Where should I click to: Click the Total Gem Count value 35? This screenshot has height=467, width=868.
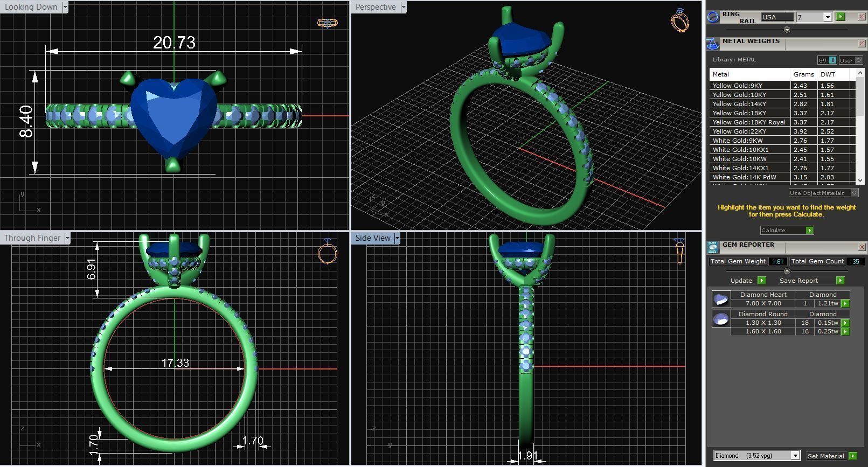(856, 261)
